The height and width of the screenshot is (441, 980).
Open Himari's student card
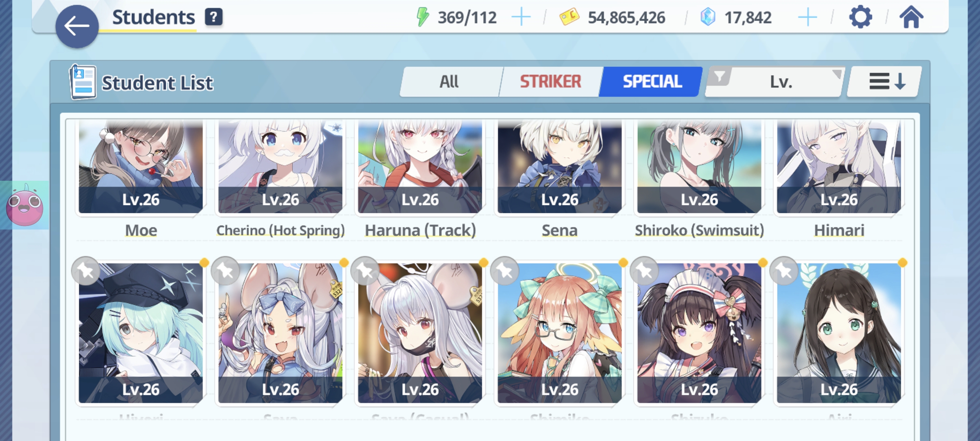[839, 167]
